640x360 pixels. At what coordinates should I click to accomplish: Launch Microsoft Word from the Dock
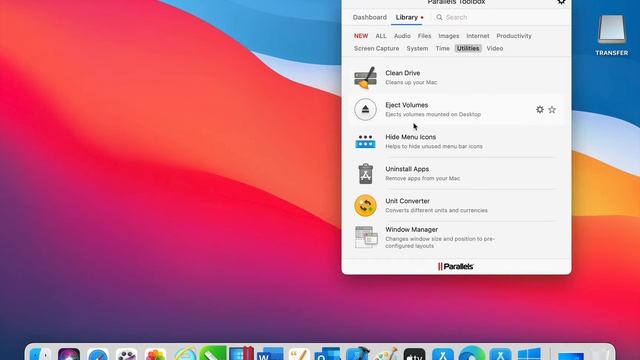(x=270, y=354)
